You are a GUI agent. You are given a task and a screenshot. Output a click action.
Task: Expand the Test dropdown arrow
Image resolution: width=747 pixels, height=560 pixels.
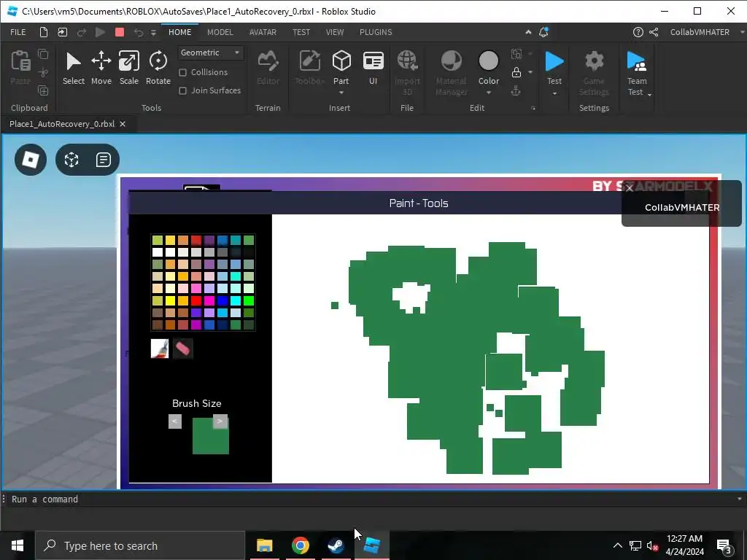tap(554, 93)
